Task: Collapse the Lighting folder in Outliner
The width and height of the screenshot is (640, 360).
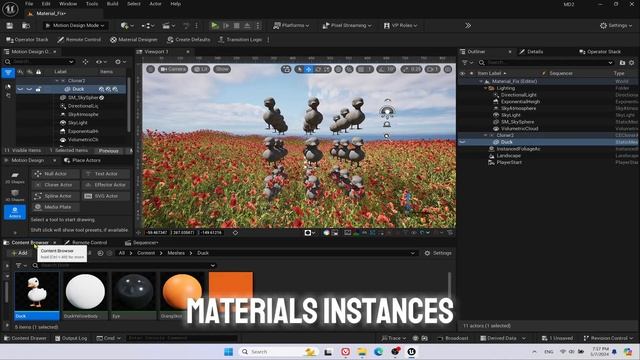Action: (486, 88)
